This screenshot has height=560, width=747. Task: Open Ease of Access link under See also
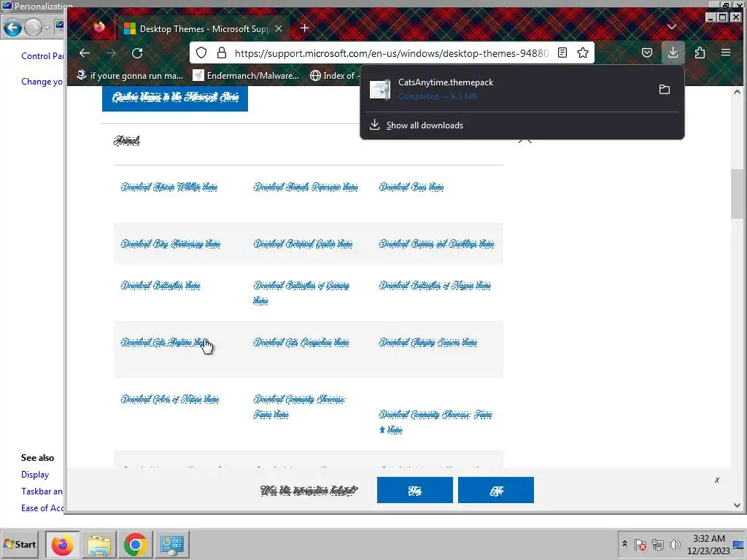pos(42,507)
